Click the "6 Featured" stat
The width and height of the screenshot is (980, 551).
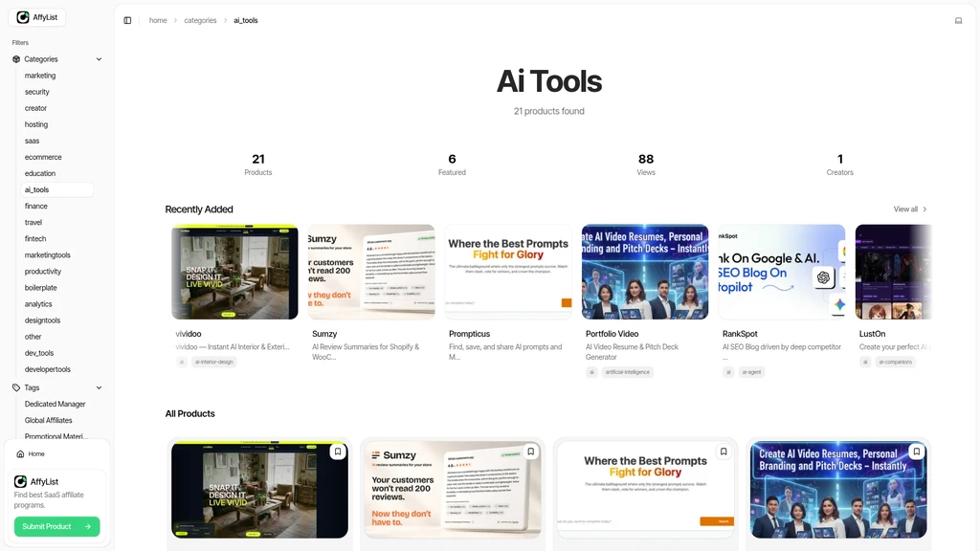click(x=452, y=165)
